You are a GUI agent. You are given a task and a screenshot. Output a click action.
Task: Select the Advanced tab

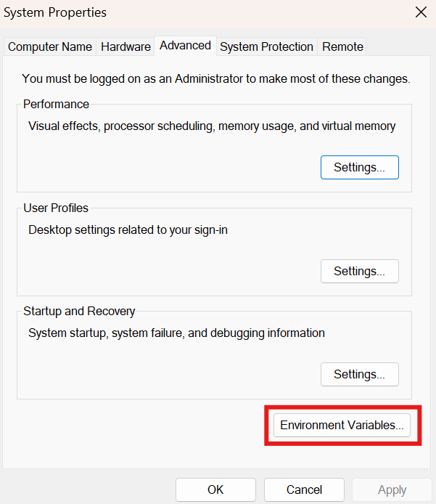click(185, 45)
